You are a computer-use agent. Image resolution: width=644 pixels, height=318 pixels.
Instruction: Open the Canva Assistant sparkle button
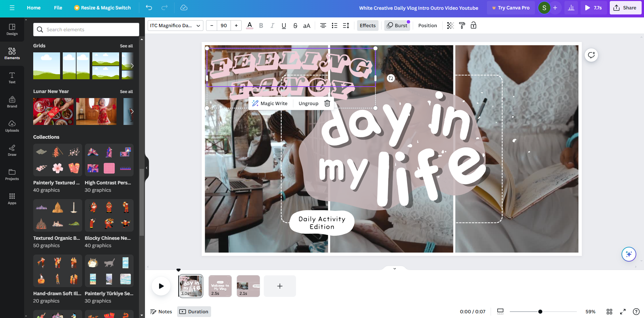(629, 254)
